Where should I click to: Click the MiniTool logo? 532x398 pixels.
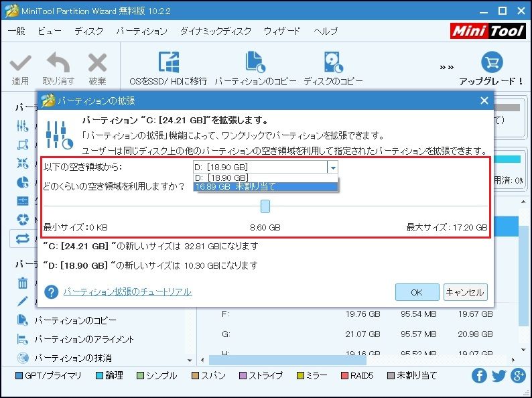point(488,31)
